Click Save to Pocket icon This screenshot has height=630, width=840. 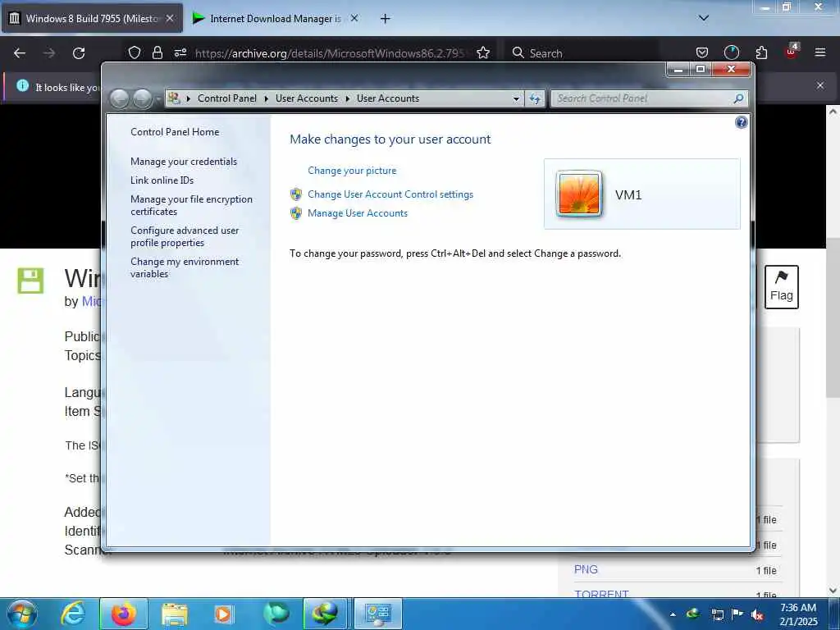(x=702, y=52)
